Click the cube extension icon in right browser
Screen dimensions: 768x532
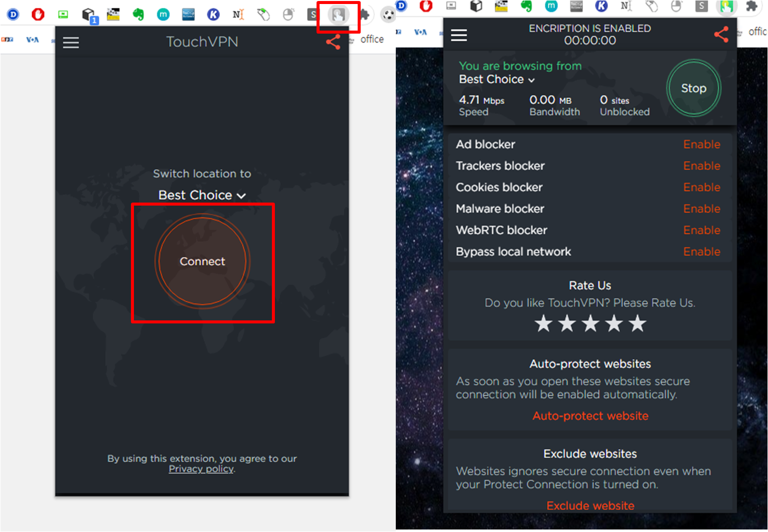(x=476, y=6)
